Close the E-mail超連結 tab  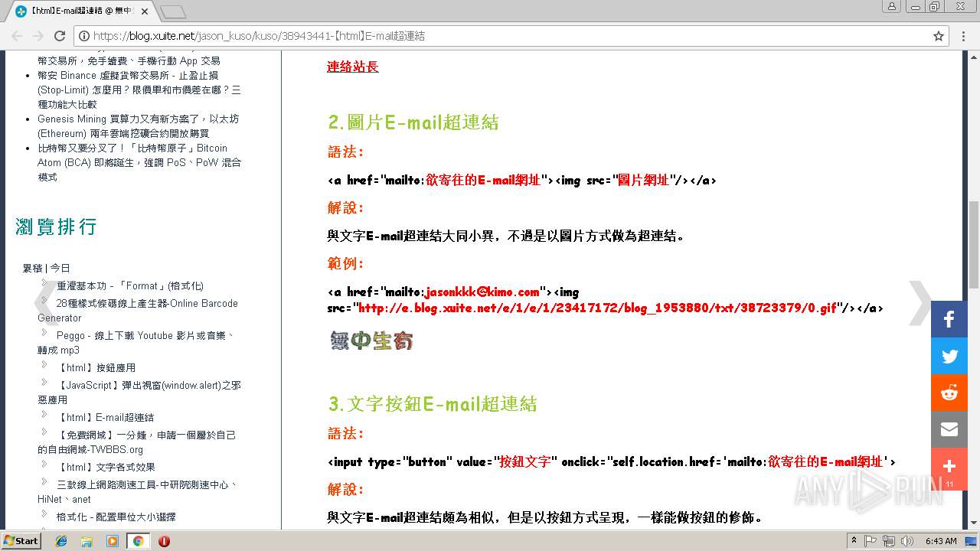[145, 11]
